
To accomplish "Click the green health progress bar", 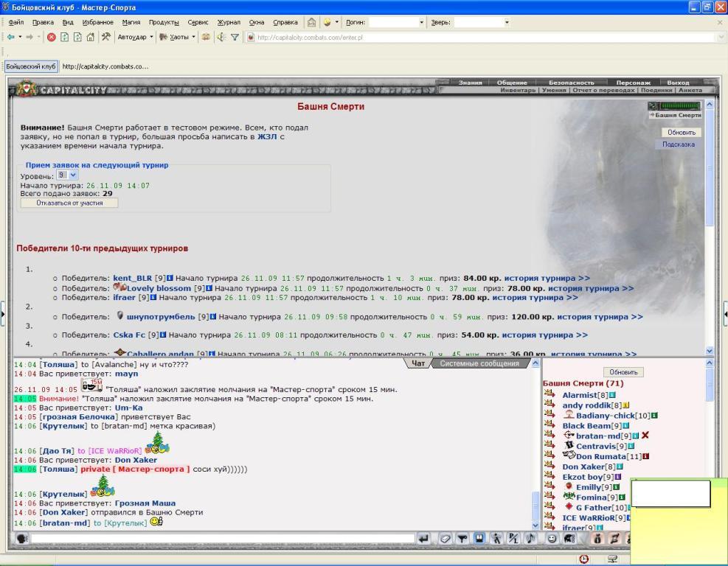I will 679,106.
